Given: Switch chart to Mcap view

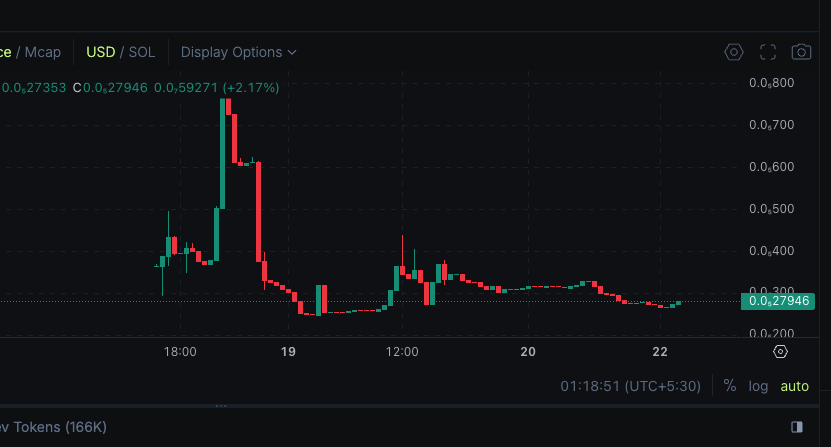Looking at the screenshot, I should point(42,52).
